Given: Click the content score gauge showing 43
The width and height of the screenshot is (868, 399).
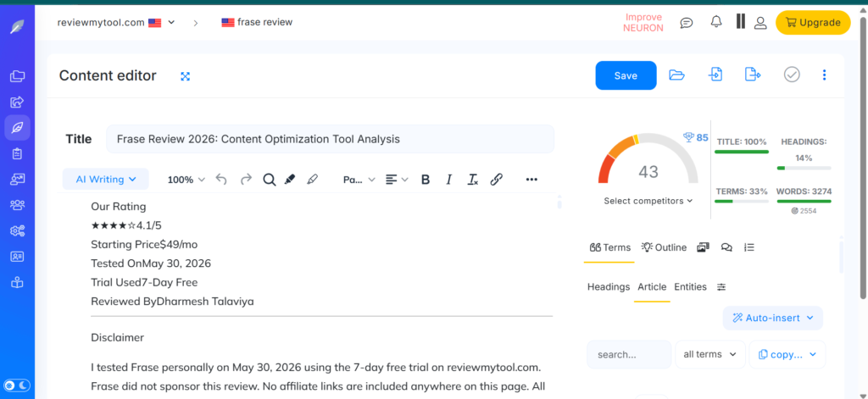Looking at the screenshot, I should tap(648, 160).
